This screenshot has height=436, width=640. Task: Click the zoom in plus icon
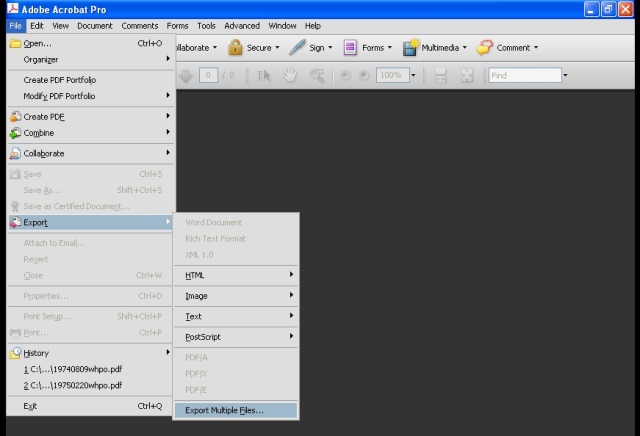pyautogui.click(x=364, y=75)
